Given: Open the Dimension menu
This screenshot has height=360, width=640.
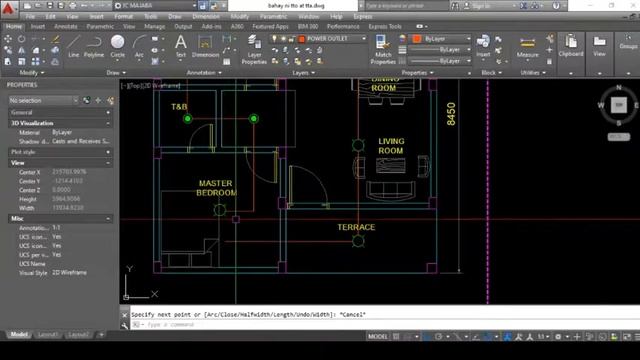Looking at the screenshot, I should coord(206,17).
